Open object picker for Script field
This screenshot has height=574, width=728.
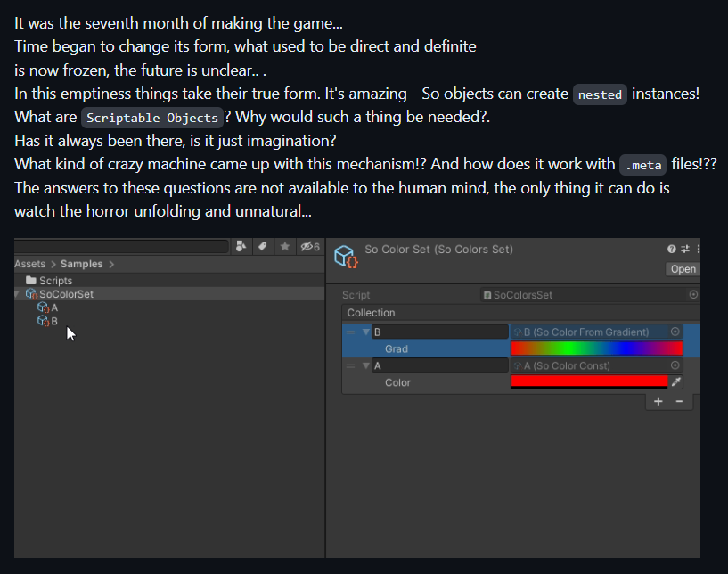tap(693, 294)
